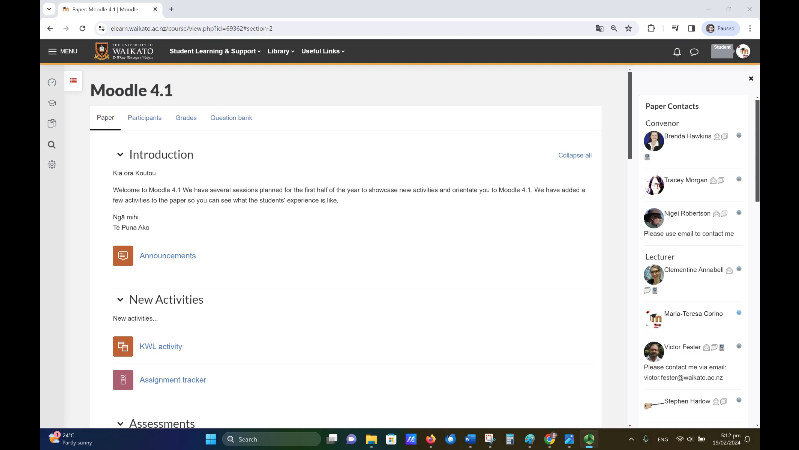Open the Library dropdown menu
Screen dimensions: 799x450
(281, 51)
